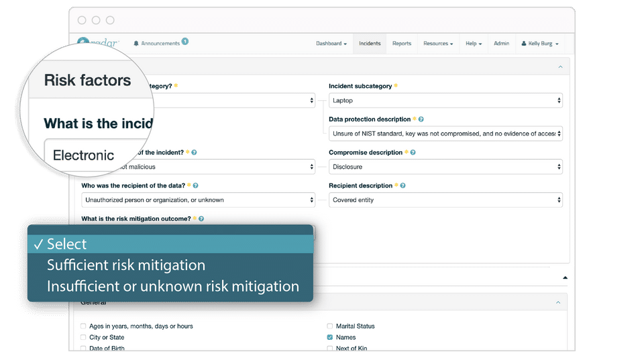Uncheck the Names checkbox
Screen dimensions: 644x358
330,337
